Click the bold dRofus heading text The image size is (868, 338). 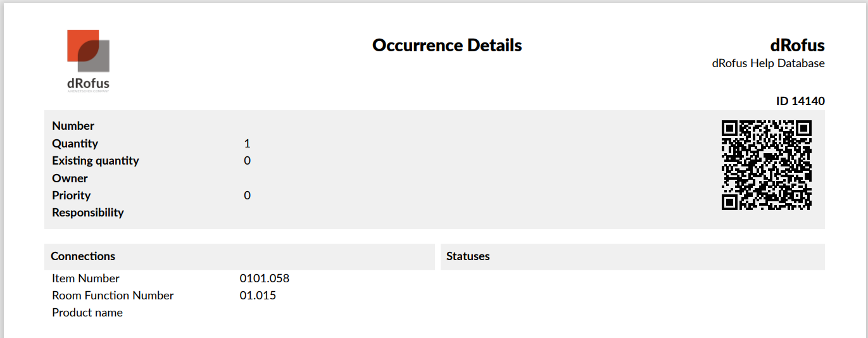coord(797,46)
